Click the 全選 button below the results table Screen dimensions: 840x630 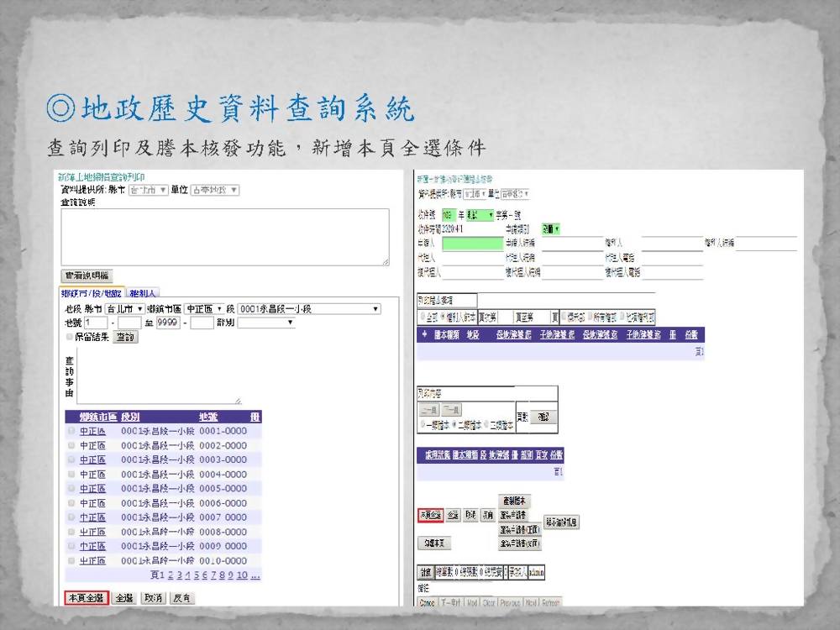click(x=124, y=598)
